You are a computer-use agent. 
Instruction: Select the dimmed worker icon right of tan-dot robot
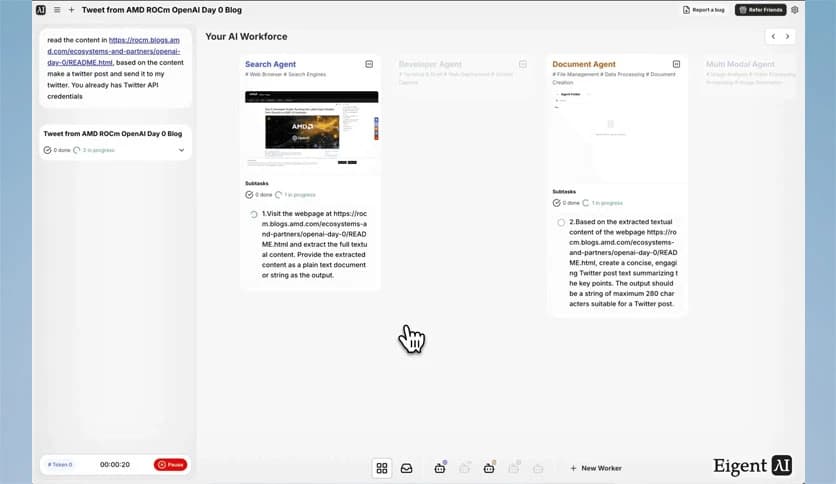pos(514,468)
